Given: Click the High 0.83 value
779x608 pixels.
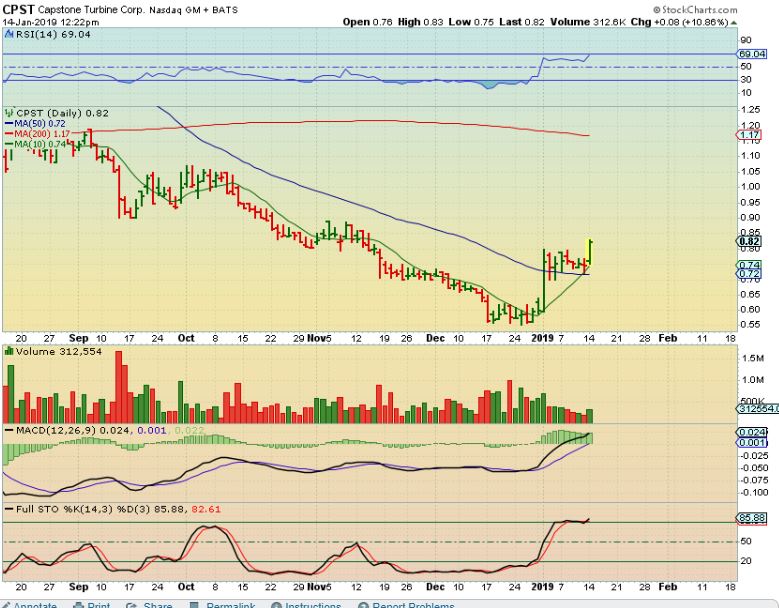Looking at the screenshot, I should click(420, 22).
